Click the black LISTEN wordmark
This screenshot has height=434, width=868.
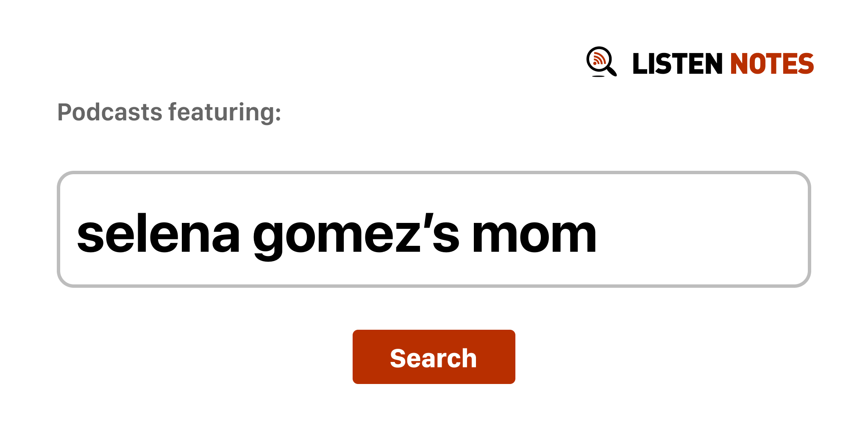(x=677, y=64)
